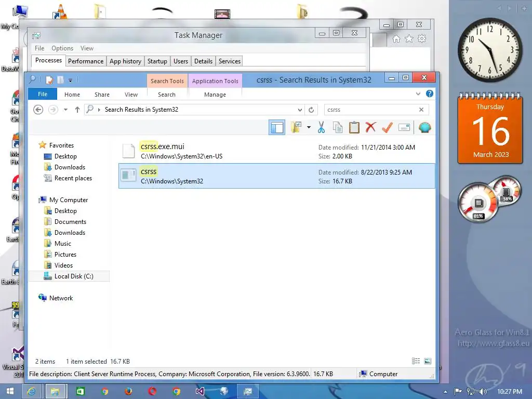Select Local Disk (C:) in navigation pane
Screen dimensions: 532x399
(x=69, y=276)
